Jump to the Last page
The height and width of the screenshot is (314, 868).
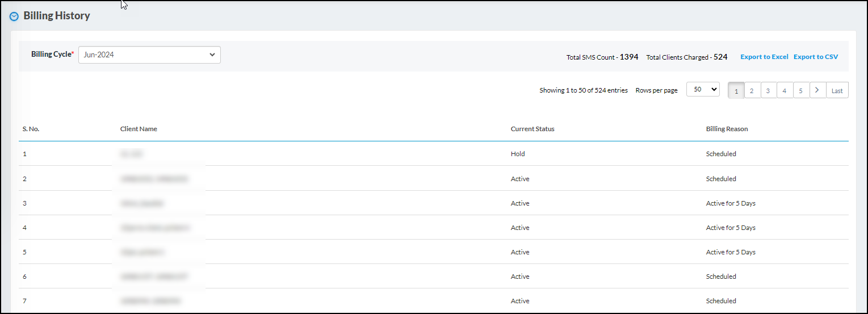click(837, 90)
